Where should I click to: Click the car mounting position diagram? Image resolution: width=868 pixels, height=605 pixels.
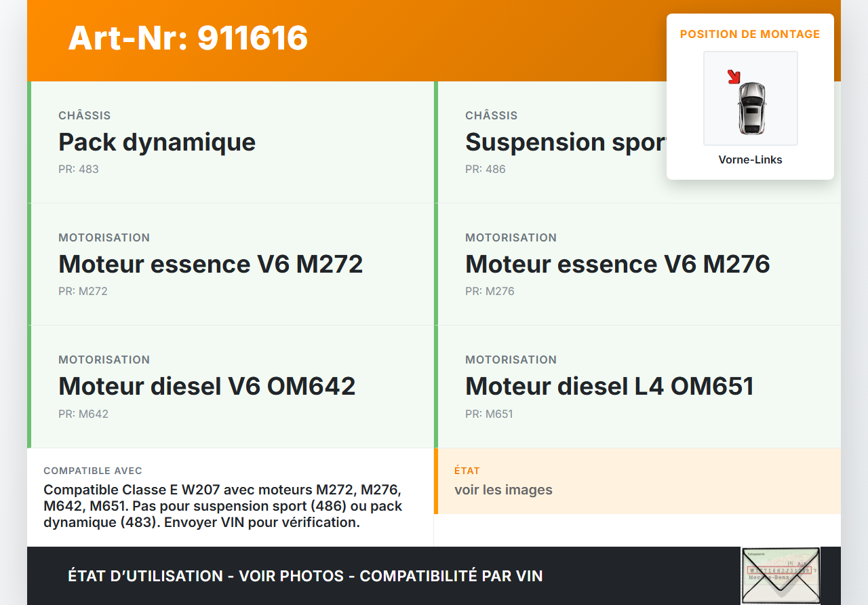[751, 98]
